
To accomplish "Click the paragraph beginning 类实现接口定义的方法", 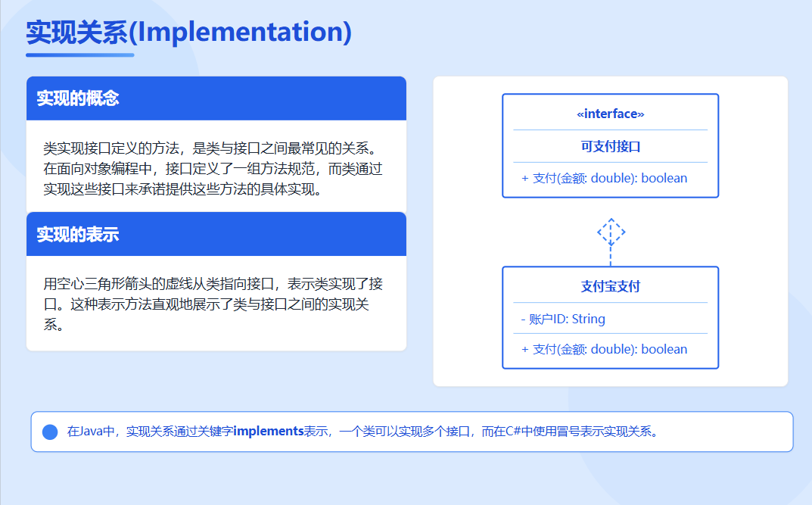I will [213, 169].
